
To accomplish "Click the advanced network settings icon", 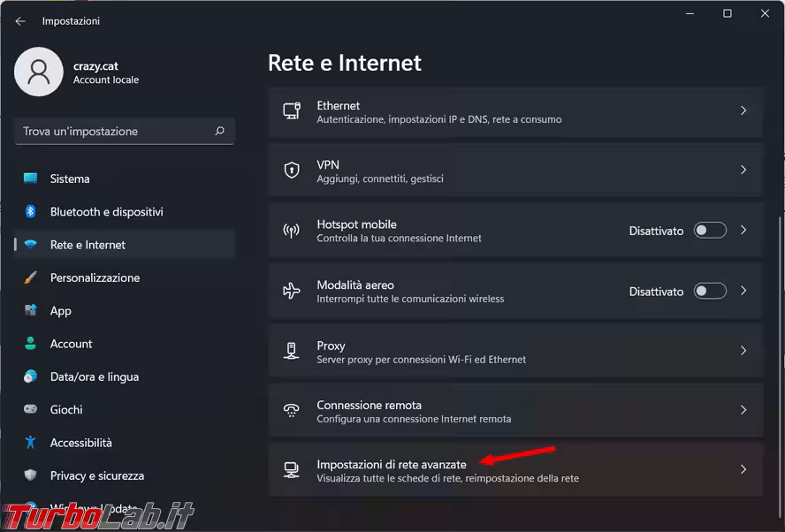I will tap(292, 470).
